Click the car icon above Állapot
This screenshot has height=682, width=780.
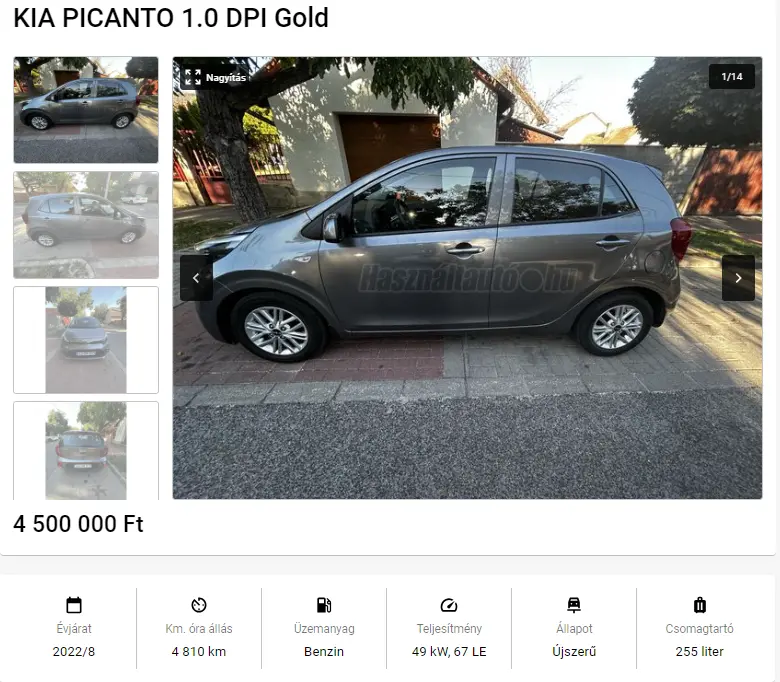tap(574, 605)
